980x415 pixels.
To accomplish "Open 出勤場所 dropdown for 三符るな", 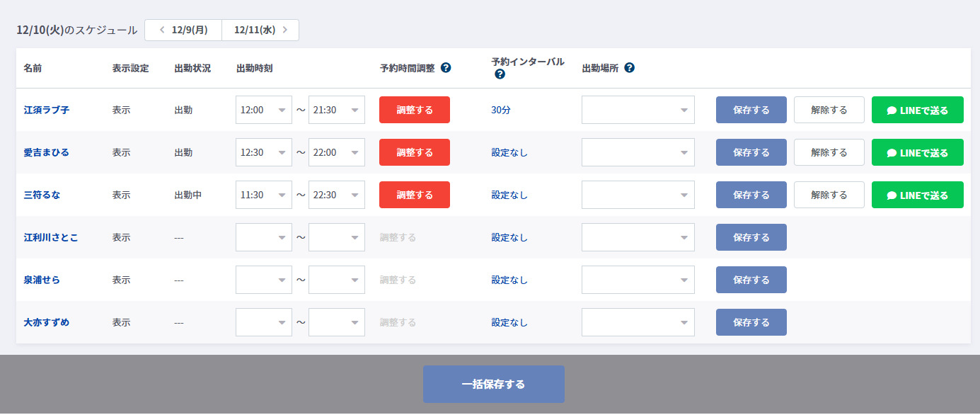I will [638, 195].
